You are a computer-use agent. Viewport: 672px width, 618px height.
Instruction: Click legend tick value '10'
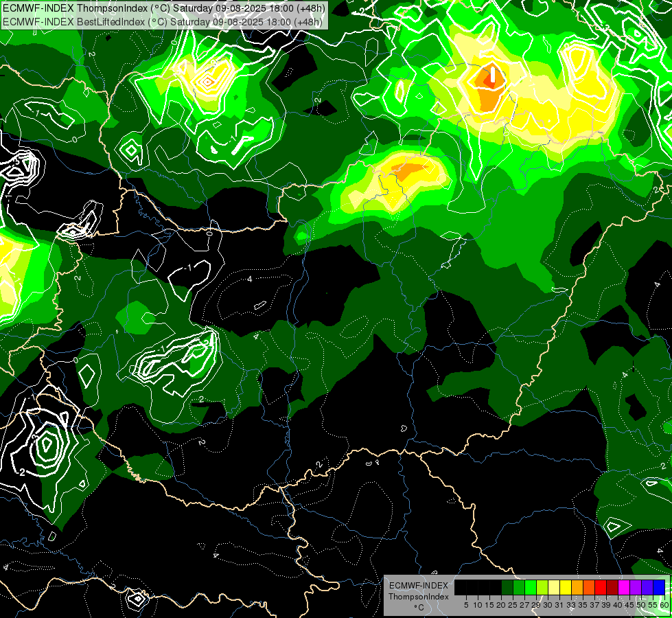478,605
